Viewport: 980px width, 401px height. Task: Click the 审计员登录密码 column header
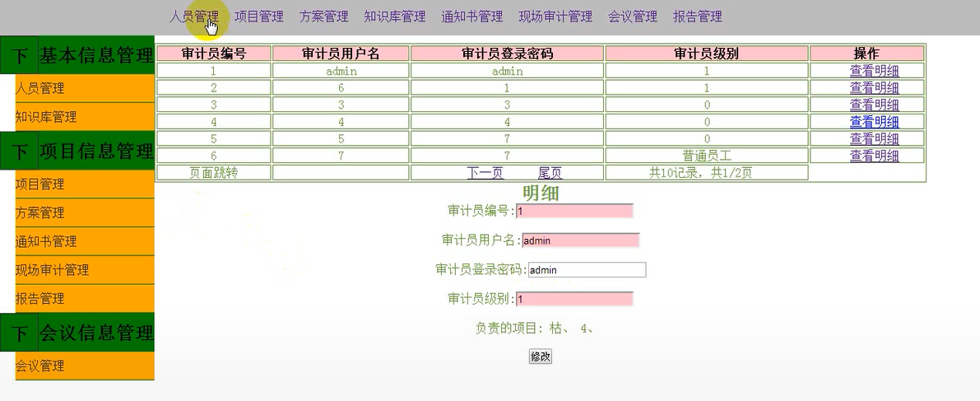coord(507,54)
